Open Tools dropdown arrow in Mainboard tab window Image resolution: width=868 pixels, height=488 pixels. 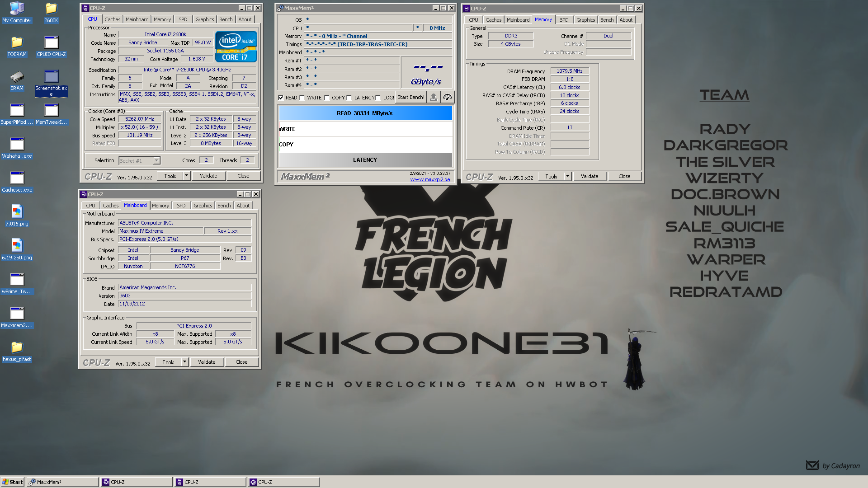(184, 362)
